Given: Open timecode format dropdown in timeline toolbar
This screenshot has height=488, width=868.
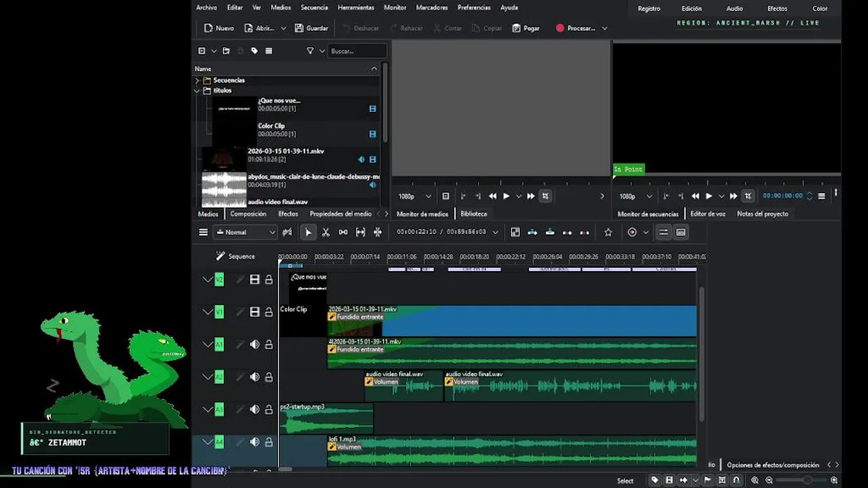Looking at the screenshot, I should pos(495,232).
